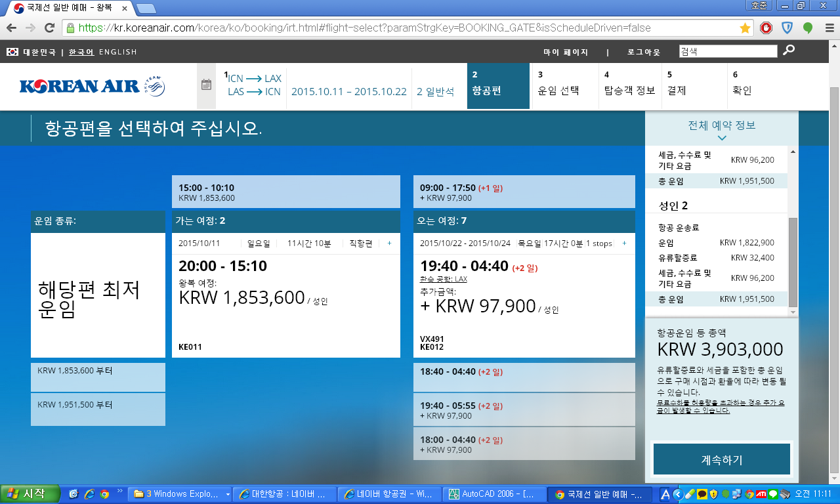Open the Chrome hamburger menu
Image resolution: width=840 pixels, height=504 pixels.
[x=829, y=28]
